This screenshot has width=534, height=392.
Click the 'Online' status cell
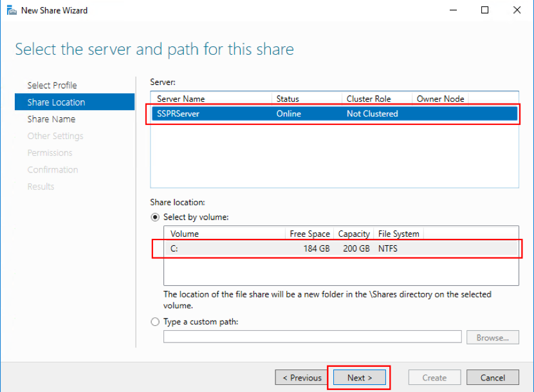coord(288,113)
